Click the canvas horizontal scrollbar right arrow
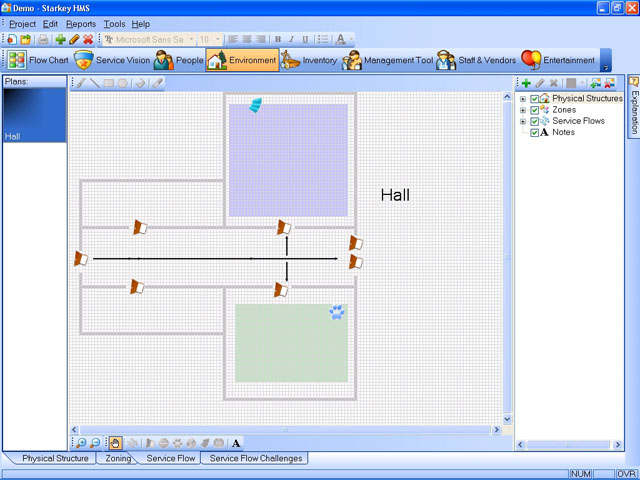The height and width of the screenshot is (480, 640). click(x=496, y=429)
